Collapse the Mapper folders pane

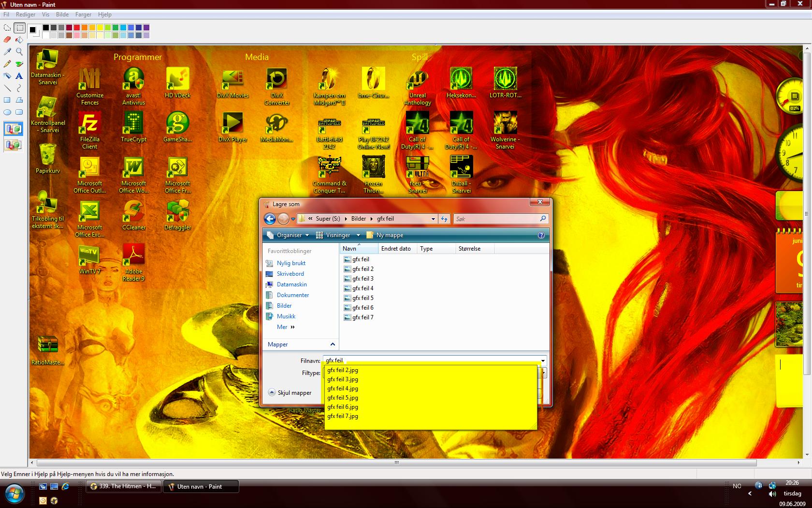click(333, 344)
